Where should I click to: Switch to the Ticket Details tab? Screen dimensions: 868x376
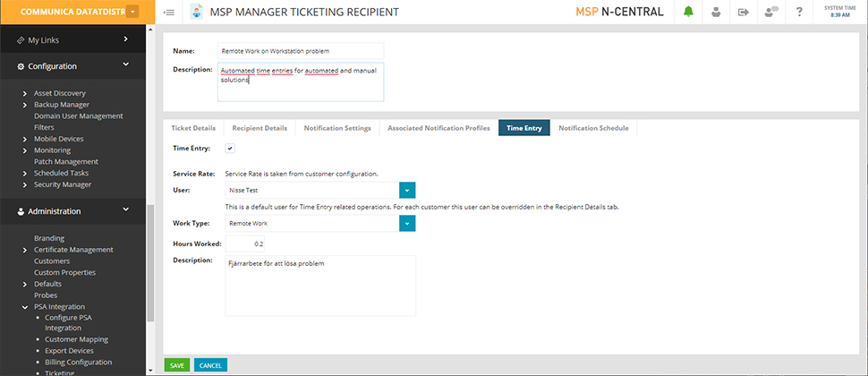tap(193, 128)
